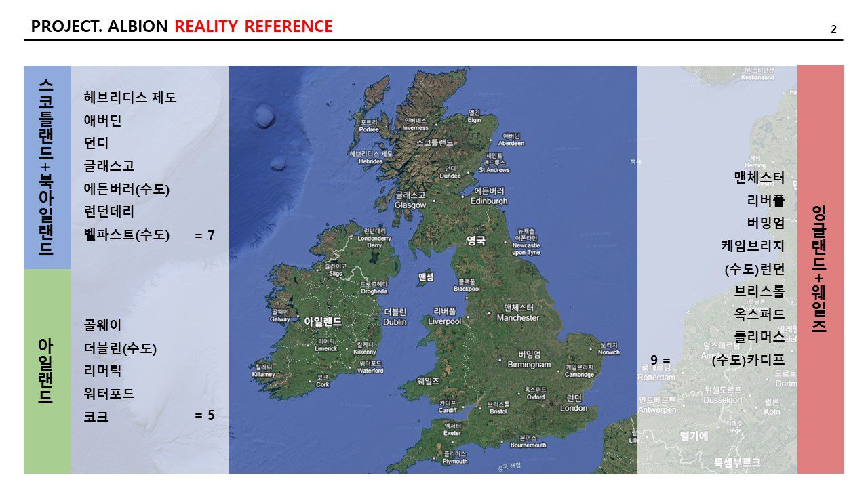Select 케임브리지 in the right list

tap(753, 247)
